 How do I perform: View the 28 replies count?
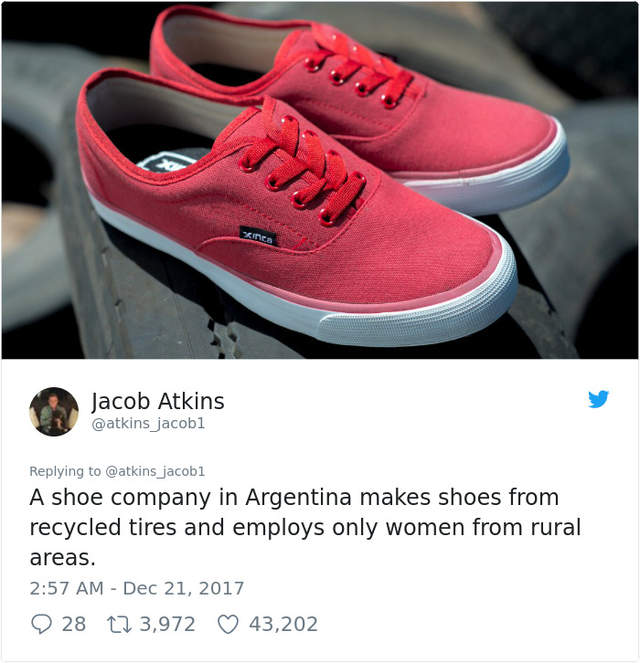click(74, 624)
